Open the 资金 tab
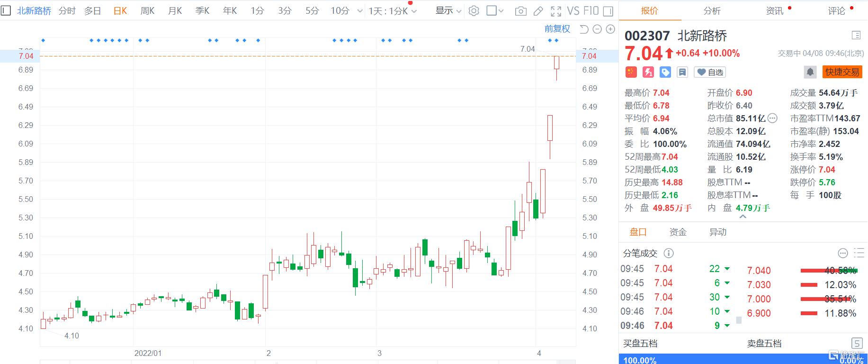 (x=678, y=232)
